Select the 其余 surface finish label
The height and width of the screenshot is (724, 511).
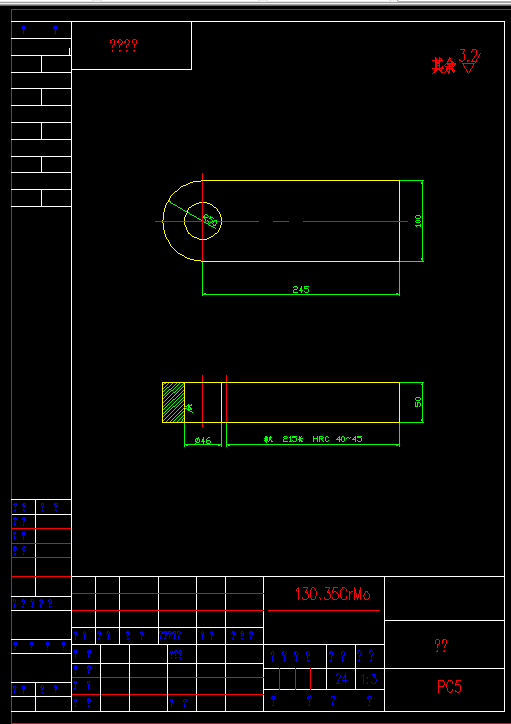pyautogui.click(x=444, y=66)
